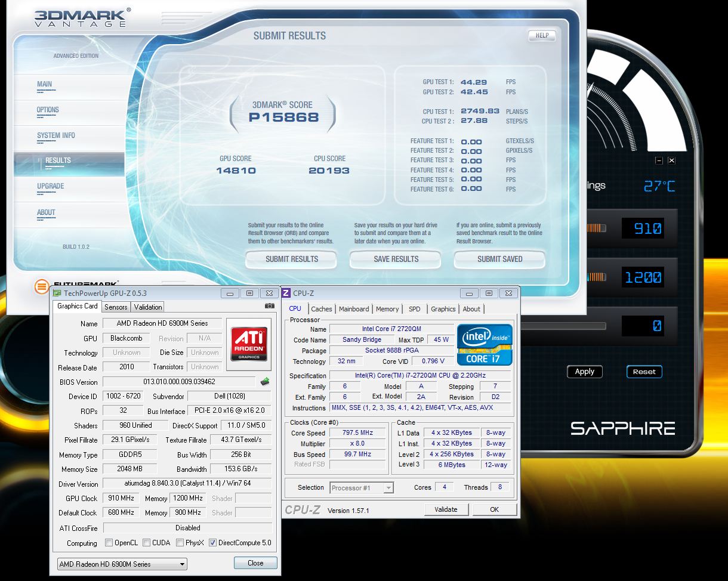Screen dimensions: 728x581
Task: Switch to the Sensors tab in GPU-Z
Action: pyautogui.click(x=116, y=307)
